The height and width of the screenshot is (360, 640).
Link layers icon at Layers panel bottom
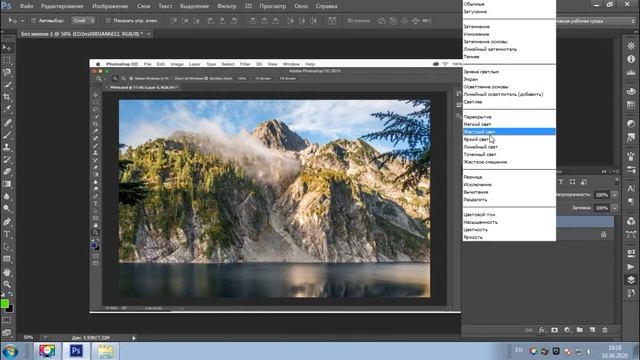point(529,330)
